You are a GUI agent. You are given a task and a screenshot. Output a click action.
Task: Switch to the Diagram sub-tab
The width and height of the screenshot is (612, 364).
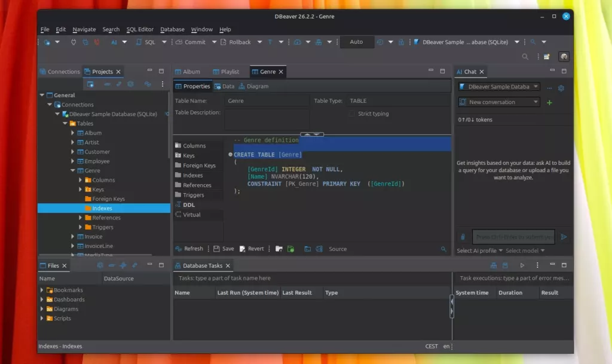(253, 86)
